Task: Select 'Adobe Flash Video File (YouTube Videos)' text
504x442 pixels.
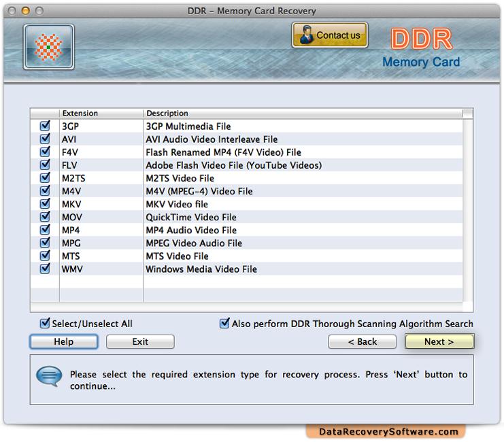Action: pos(234,165)
